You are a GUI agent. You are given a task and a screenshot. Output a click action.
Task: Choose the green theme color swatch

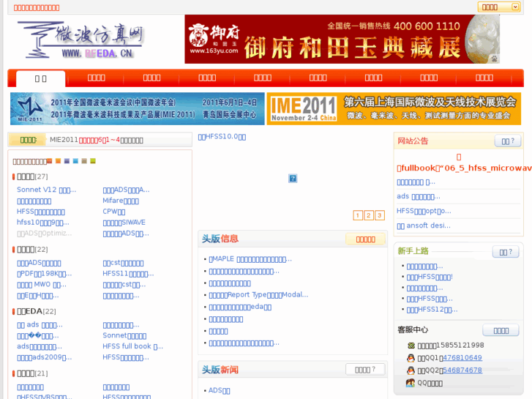pos(93,161)
